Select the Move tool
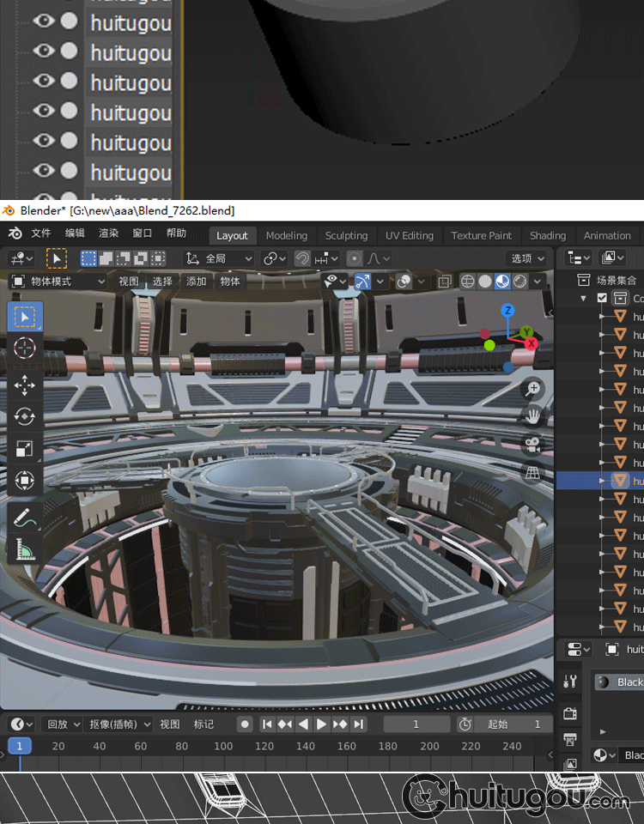The height and width of the screenshot is (824, 644). pos(25,385)
